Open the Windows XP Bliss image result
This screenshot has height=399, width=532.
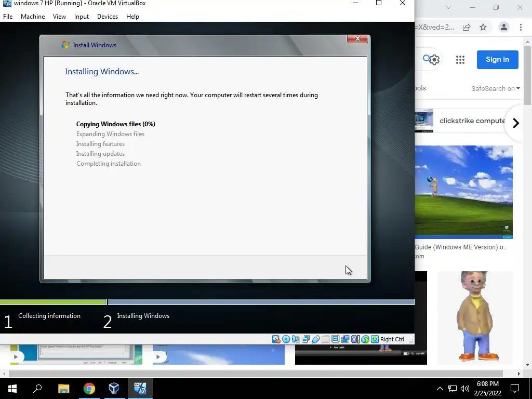point(463,192)
